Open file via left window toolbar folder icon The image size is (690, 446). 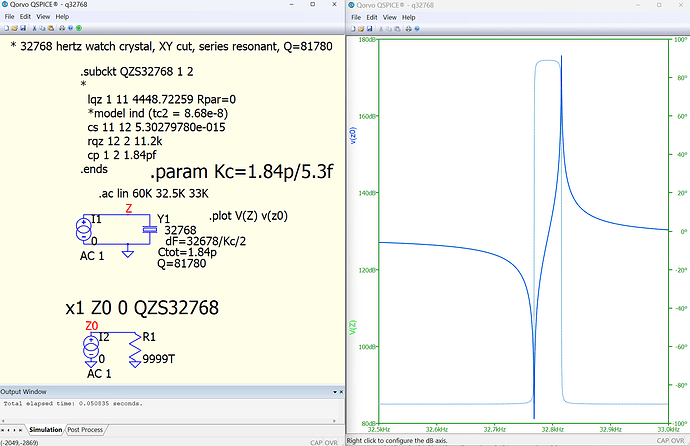coord(15,28)
